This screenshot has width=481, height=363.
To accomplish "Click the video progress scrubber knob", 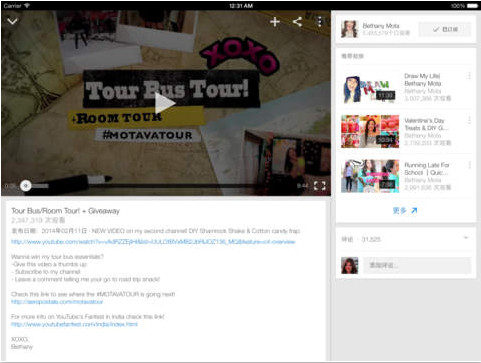I will (26, 186).
